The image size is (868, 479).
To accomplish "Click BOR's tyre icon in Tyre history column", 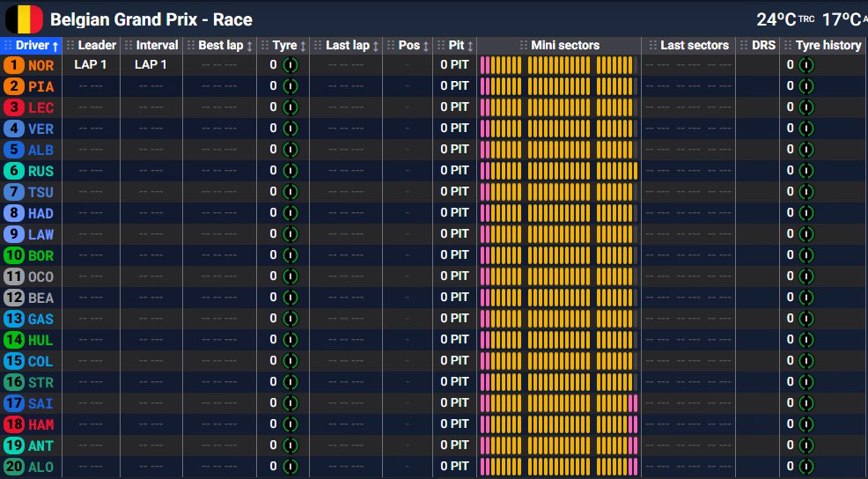I will 806,255.
